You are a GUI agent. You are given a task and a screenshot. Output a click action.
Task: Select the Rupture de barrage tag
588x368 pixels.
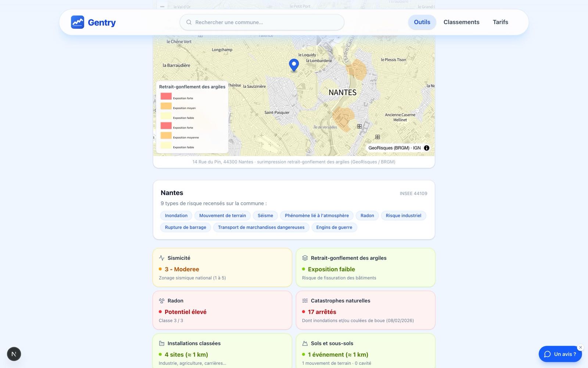(186, 227)
